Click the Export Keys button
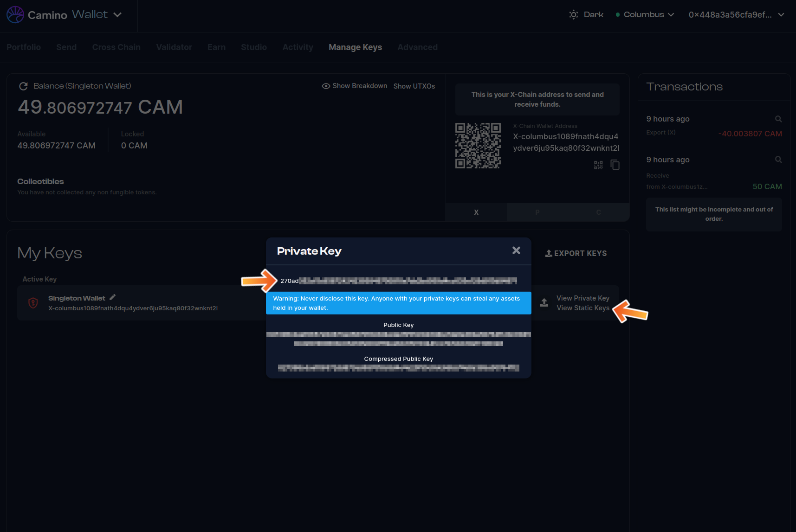The height and width of the screenshot is (532, 796). click(576, 253)
